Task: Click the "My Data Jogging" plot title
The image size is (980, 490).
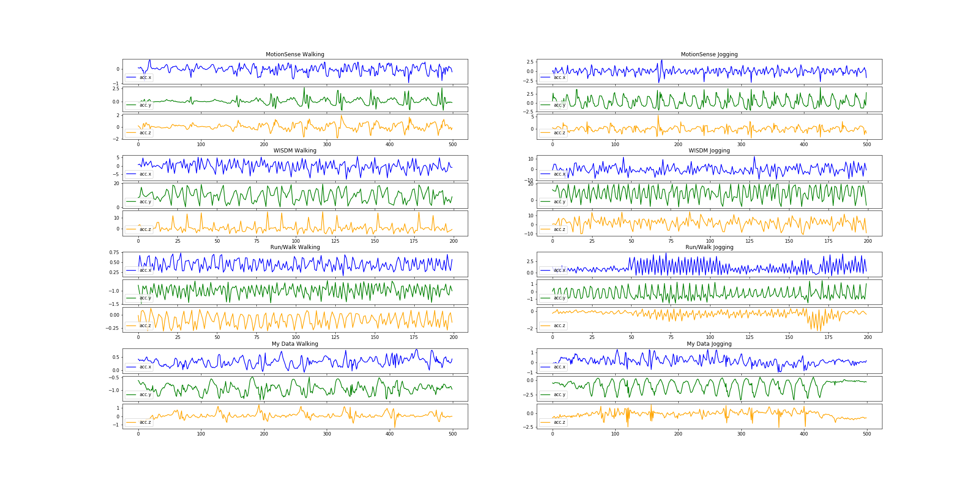Action: coord(709,344)
